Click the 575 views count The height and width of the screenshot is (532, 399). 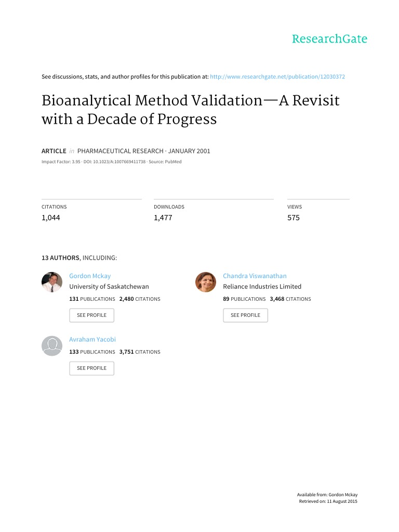tap(294, 218)
